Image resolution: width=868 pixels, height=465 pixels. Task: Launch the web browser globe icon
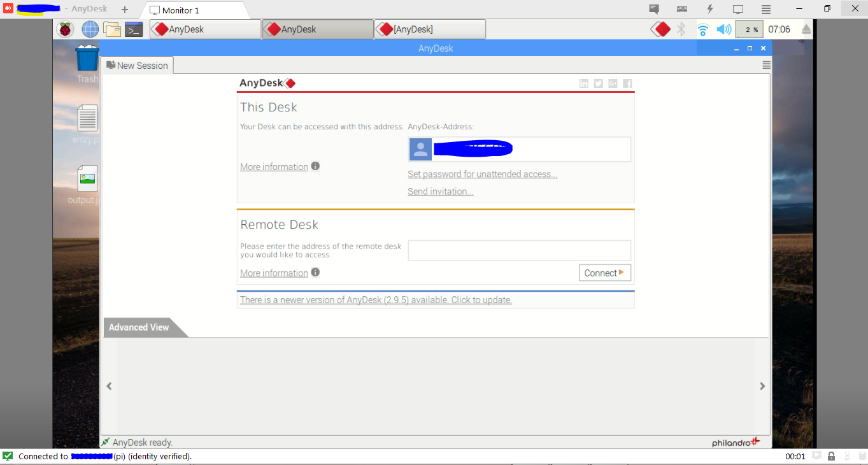[90, 29]
